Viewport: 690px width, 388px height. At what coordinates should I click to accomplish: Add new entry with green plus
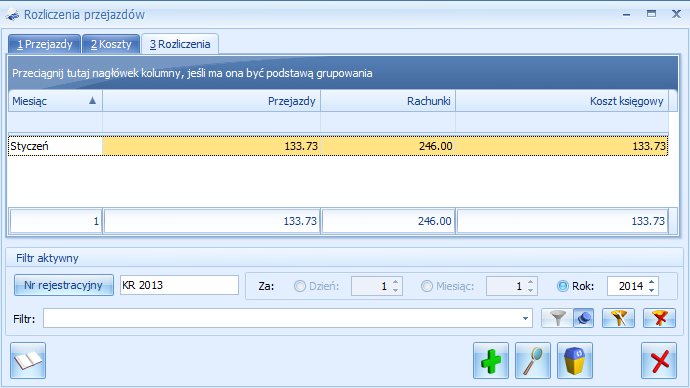tap(491, 360)
